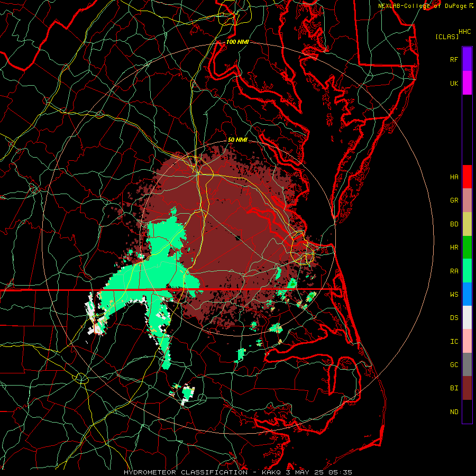The image size is (476, 476).
Task: Click the UK magenta legend swatch
Action: [467, 83]
